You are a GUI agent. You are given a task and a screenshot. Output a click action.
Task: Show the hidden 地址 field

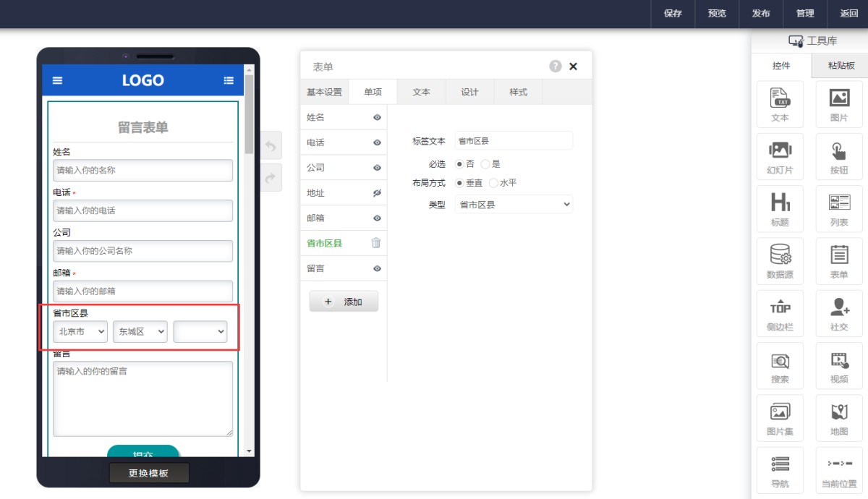(377, 193)
